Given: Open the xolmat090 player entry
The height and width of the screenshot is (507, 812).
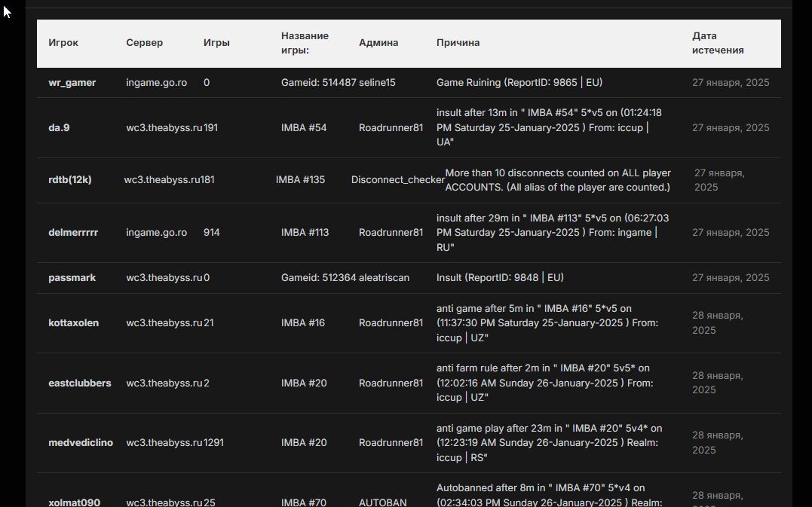Looking at the screenshot, I should coord(74,502).
